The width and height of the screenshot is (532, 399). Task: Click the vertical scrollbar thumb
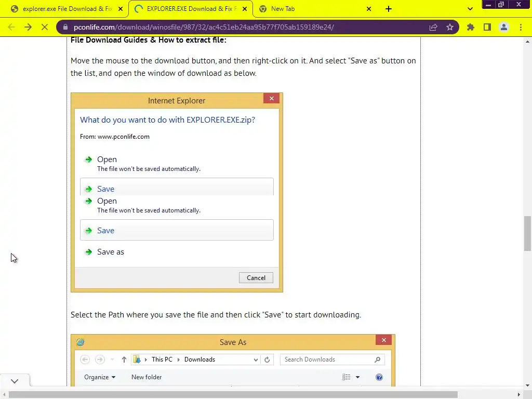[527, 233]
